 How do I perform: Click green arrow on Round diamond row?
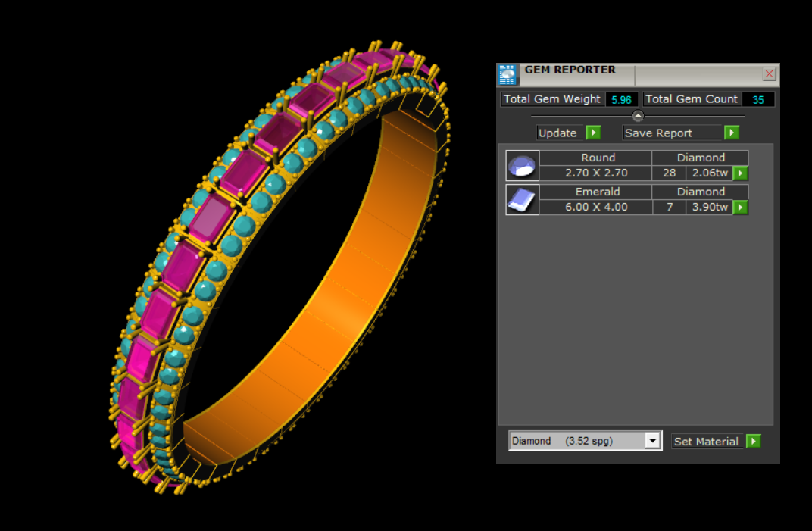[740, 173]
